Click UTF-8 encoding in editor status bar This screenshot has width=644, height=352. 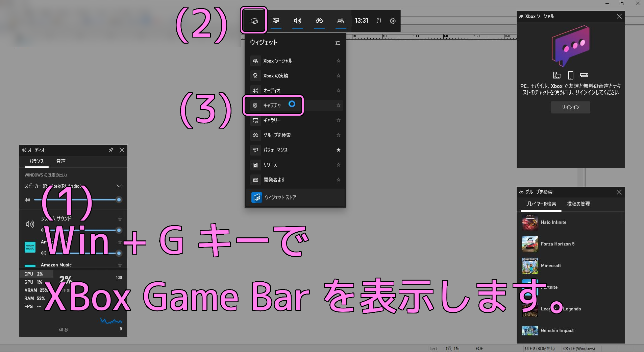[x=540, y=349]
